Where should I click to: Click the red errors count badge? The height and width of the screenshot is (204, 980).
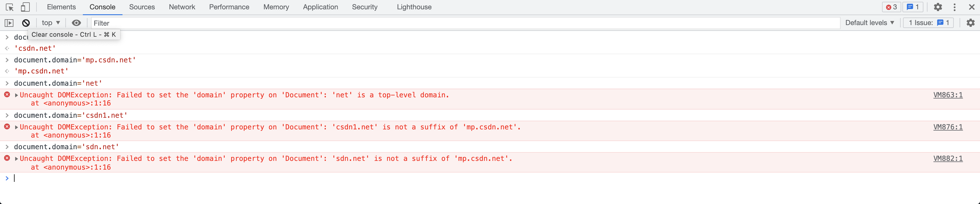pyautogui.click(x=891, y=7)
